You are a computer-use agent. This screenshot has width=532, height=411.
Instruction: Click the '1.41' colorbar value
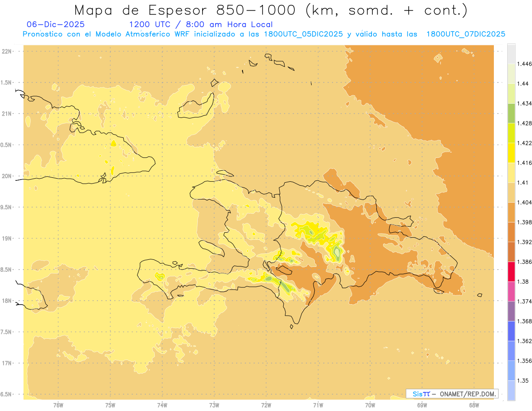pyautogui.click(x=523, y=183)
